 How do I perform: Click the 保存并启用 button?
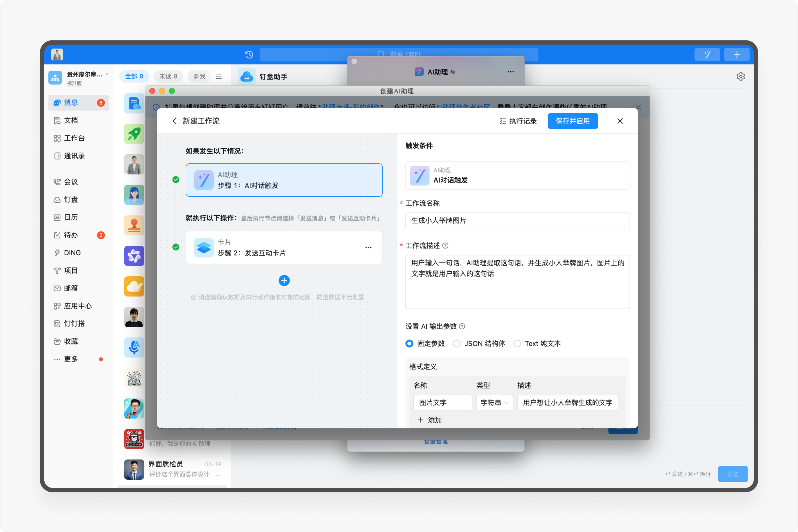click(572, 121)
